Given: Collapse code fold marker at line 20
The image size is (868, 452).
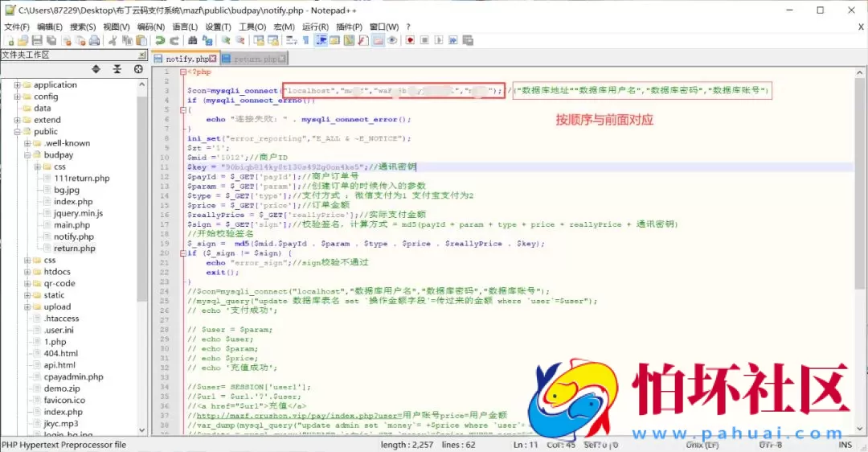Looking at the screenshot, I should [182, 253].
